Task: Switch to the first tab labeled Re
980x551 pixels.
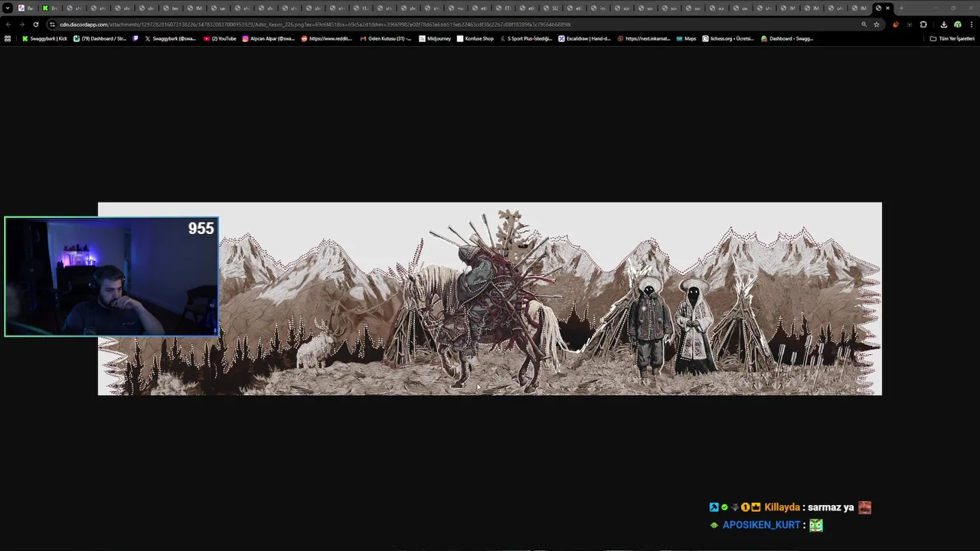Action: [26, 8]
